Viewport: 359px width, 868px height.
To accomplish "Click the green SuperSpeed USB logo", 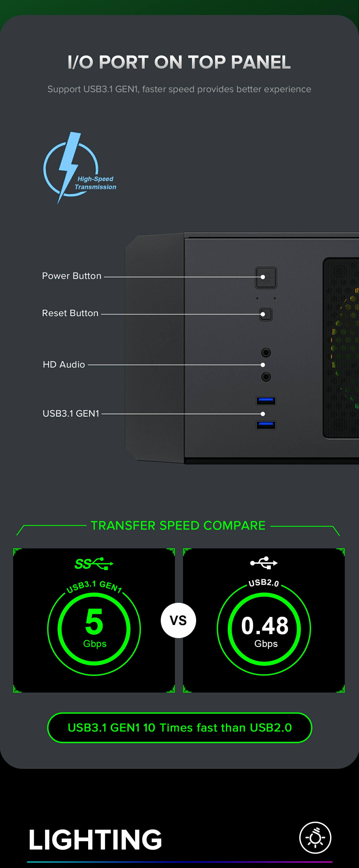I will coord(94,563).
